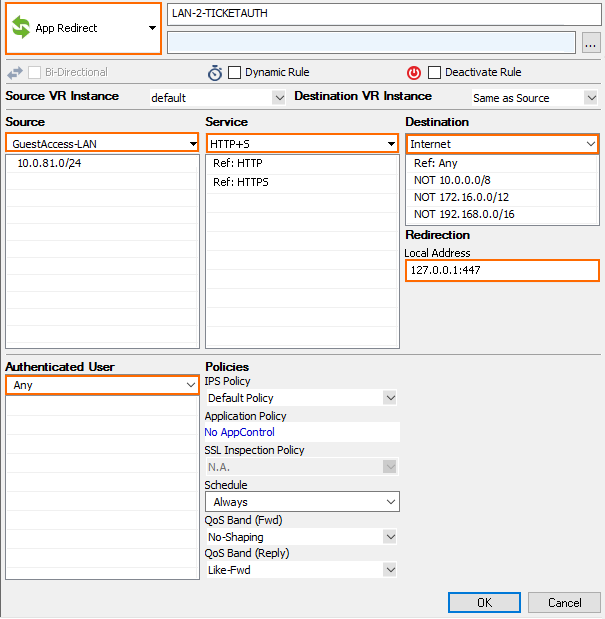Open the Destination VR Instance dropdown
The height and width of the screenshot is (619, 605).
pos(535,98)
